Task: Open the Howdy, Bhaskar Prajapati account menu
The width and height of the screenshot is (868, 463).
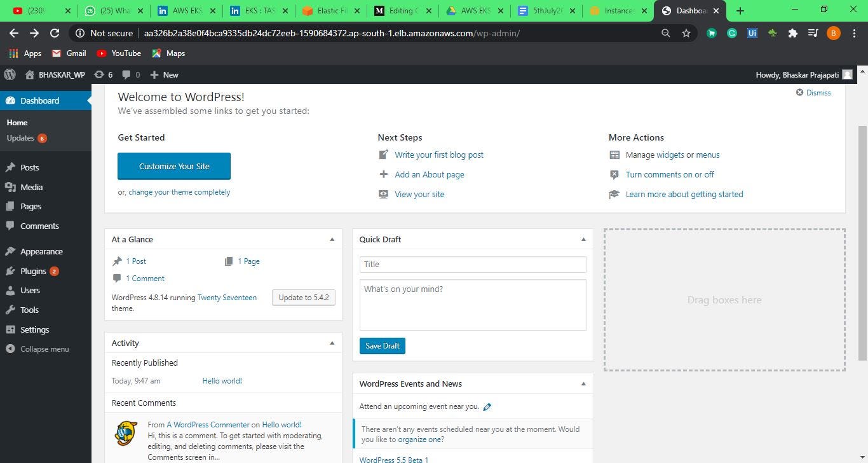Action: pos(804,74)
